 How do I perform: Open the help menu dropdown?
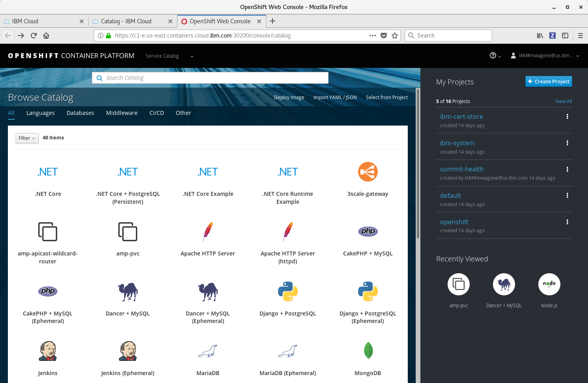click(x=495, y=56)
